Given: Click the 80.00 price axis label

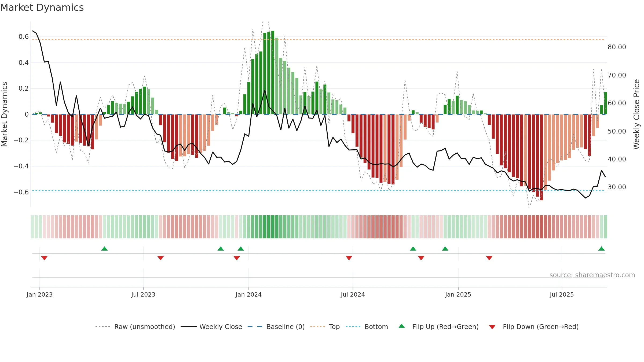Looking at the screenshot, I should point(617,47).
